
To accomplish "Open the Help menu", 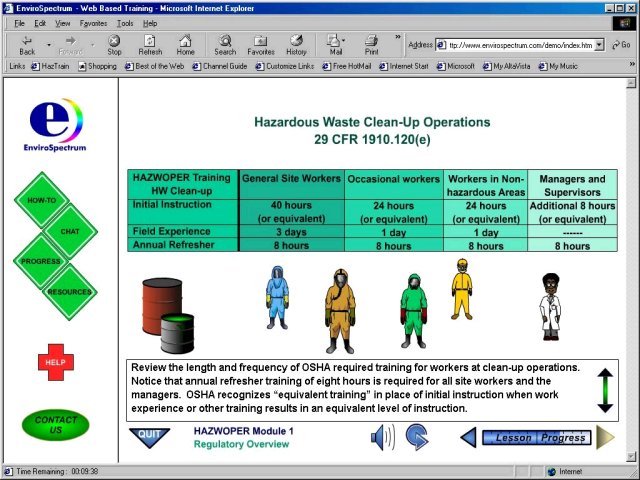I will pos(150,24).
